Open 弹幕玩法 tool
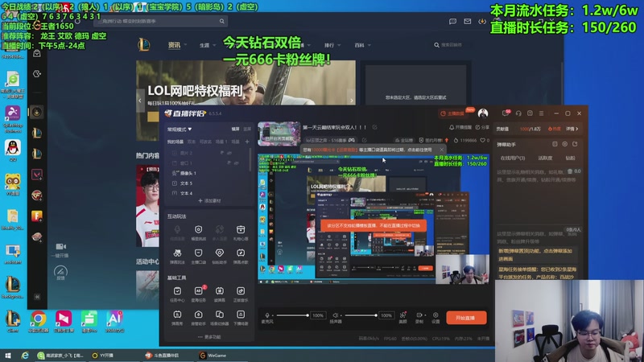This screenshot has width=644, height=362. 177,256
